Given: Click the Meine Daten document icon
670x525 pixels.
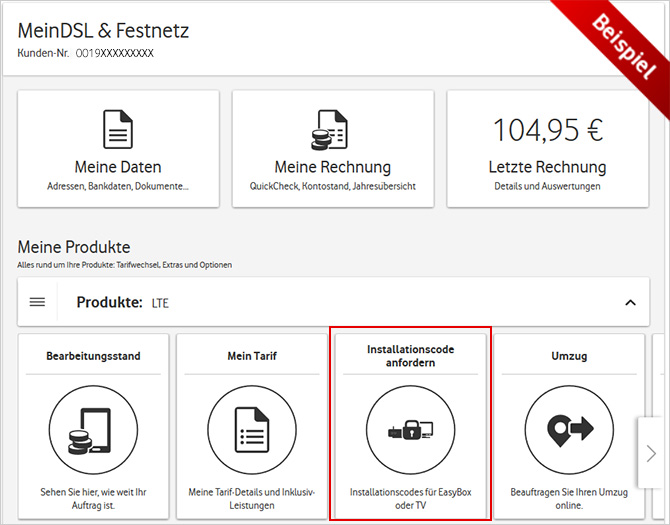Looking at the screenshot, I should (x=118, y=130).
